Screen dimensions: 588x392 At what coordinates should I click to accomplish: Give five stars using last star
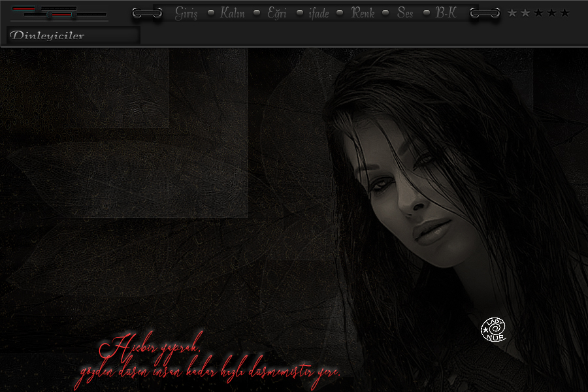[x=564, y=13]
